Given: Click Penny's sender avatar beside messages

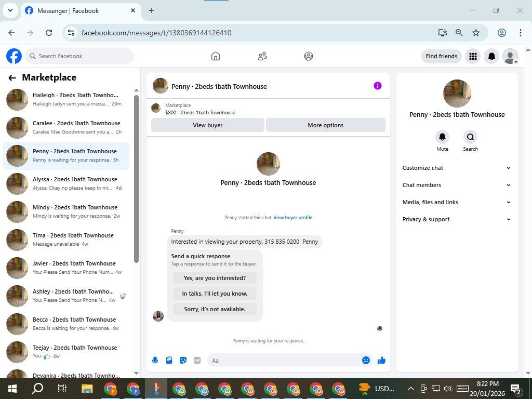Looking at the screenshot, I should [158, 316].
